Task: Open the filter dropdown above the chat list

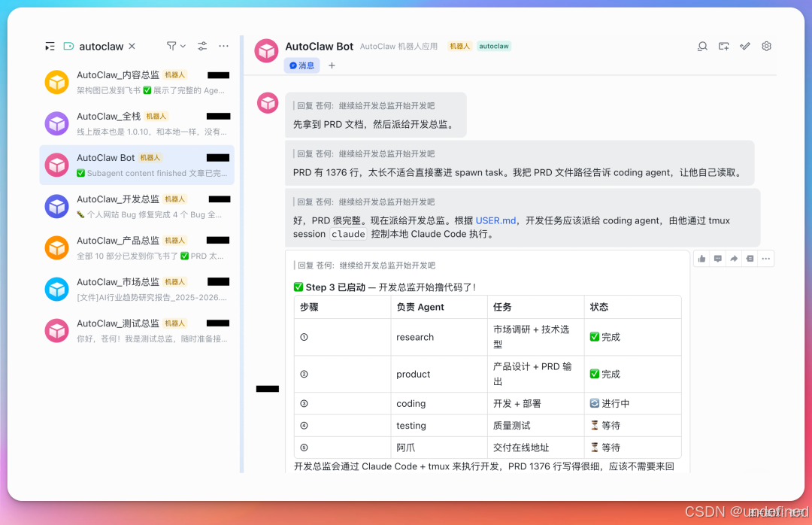Action: [174, 46]
